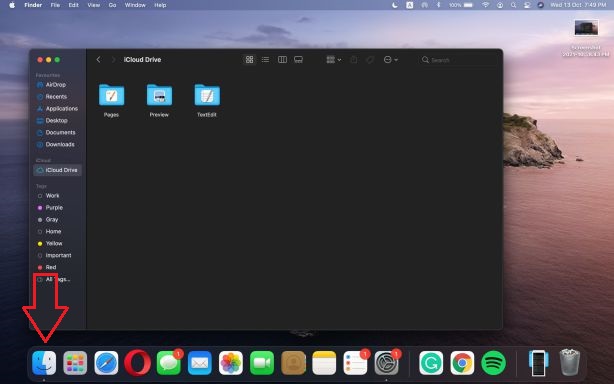Launch Grammarly from the Dock

pyautogui.click(x=431, y=363)
